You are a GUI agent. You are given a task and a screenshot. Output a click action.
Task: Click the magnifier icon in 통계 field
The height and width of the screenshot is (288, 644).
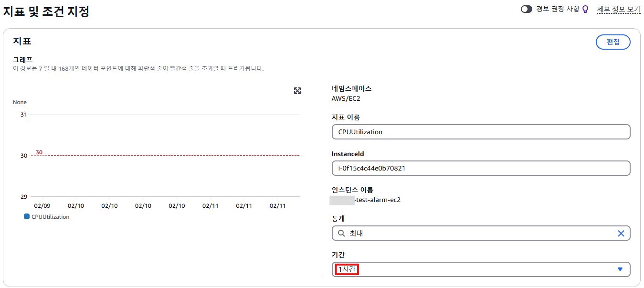tap(341, 234)
